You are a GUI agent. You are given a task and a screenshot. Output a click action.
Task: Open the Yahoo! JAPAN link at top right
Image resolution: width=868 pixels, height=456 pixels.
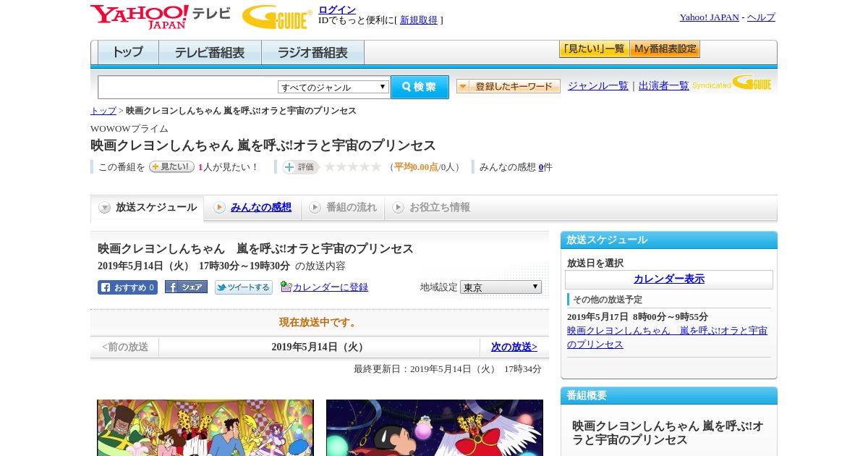709,17
